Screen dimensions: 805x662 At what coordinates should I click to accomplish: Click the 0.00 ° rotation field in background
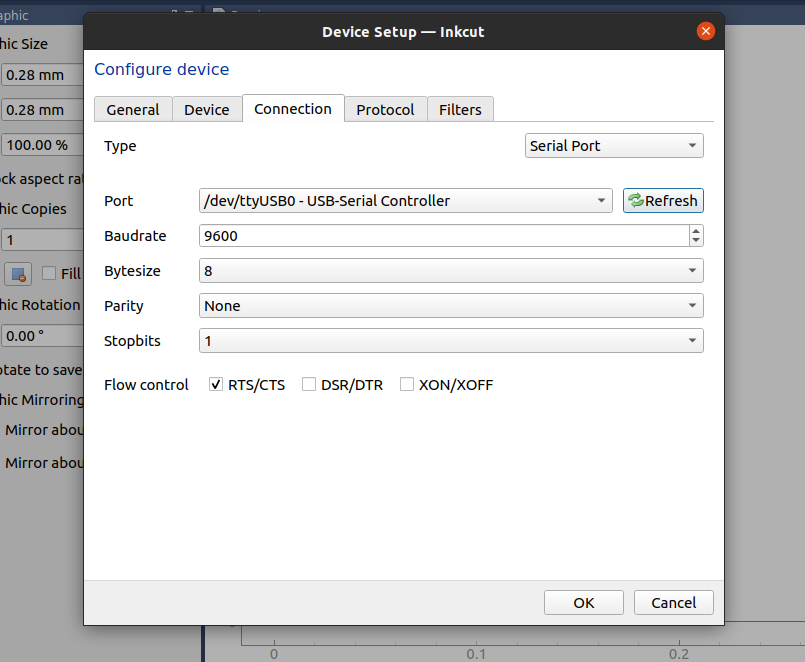pyautogui.click(x=43, y=336)
